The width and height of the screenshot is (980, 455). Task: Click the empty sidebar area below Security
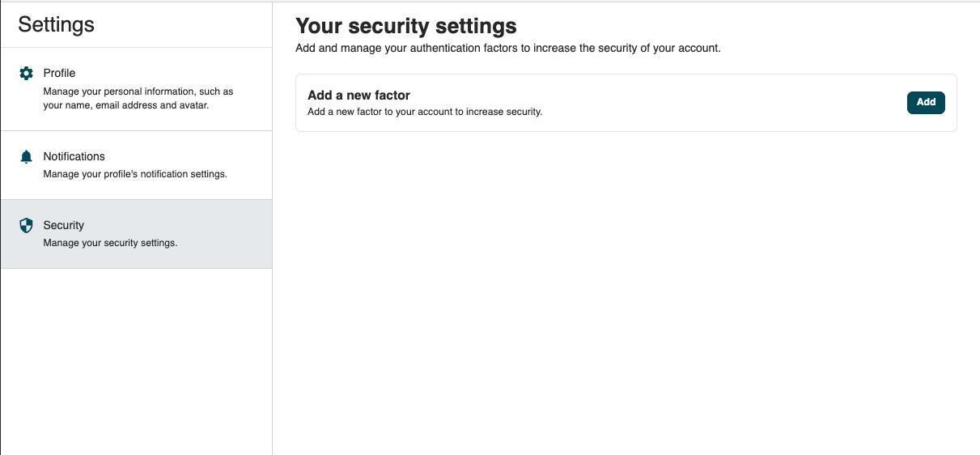pos(136,356)
